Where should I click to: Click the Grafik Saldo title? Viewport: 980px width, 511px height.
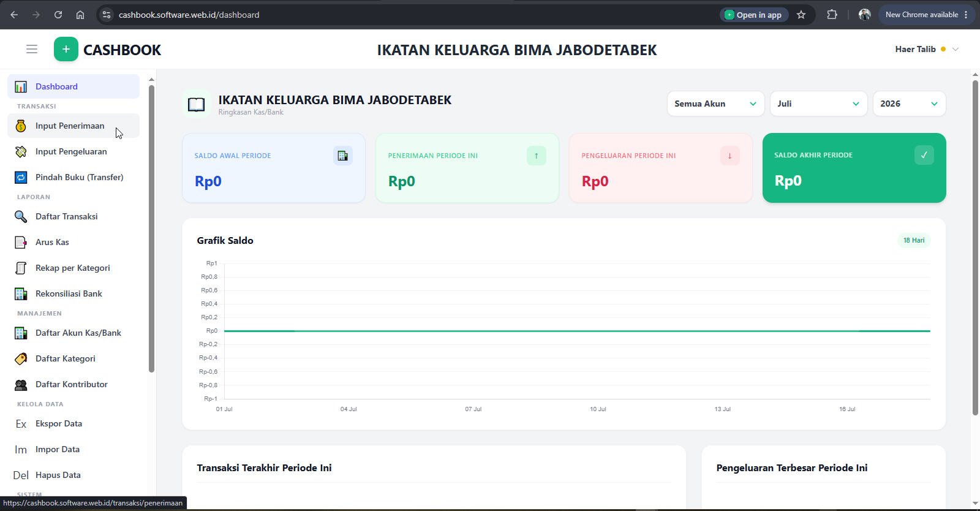(225, 240)
